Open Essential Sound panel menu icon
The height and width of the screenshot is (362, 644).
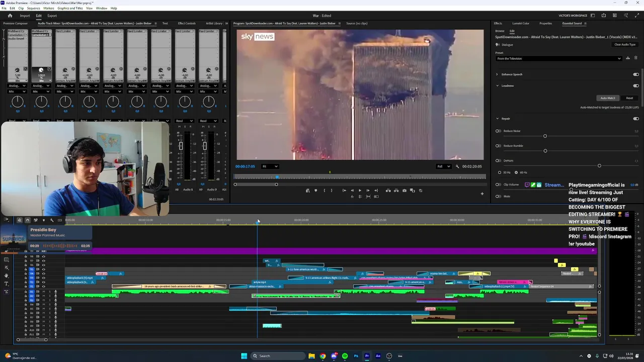tap(586, 24)
